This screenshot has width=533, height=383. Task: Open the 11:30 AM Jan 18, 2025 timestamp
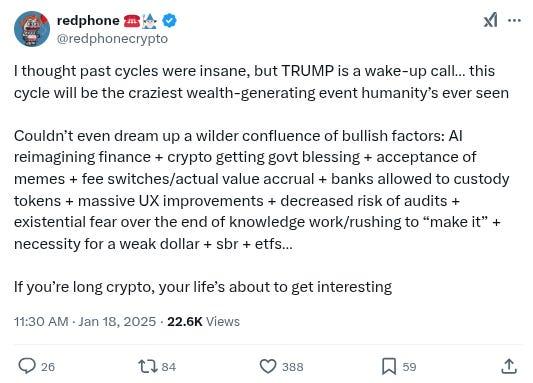[85, 321]
